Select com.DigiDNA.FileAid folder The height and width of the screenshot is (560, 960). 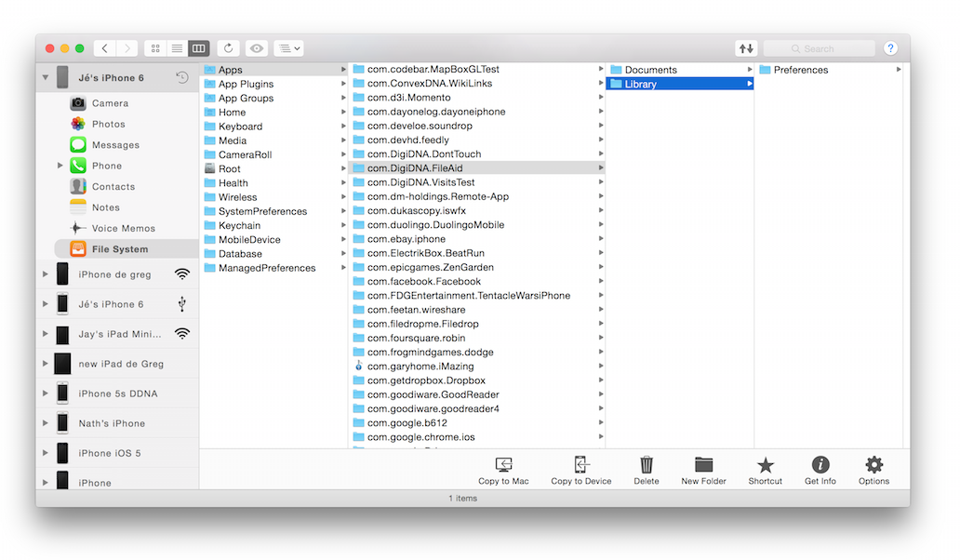click(477, 167)
